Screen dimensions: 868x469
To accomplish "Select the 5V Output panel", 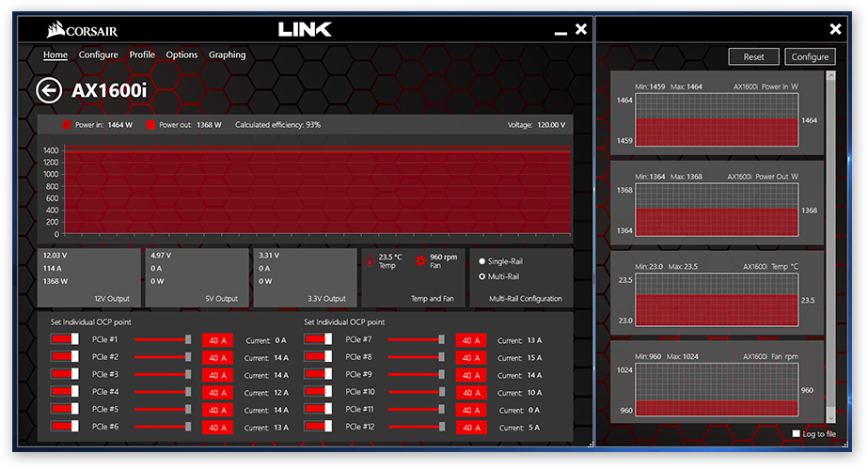I will (197, 277).
